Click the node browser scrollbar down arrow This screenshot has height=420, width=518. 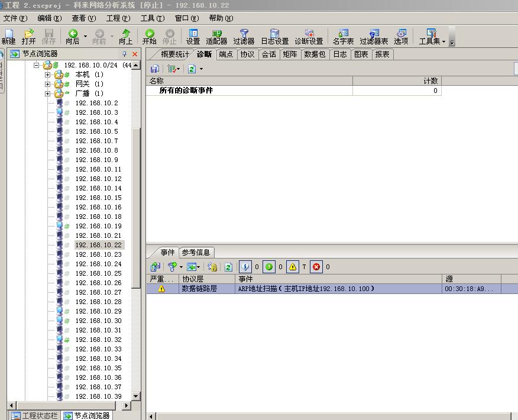click(136, 396)
